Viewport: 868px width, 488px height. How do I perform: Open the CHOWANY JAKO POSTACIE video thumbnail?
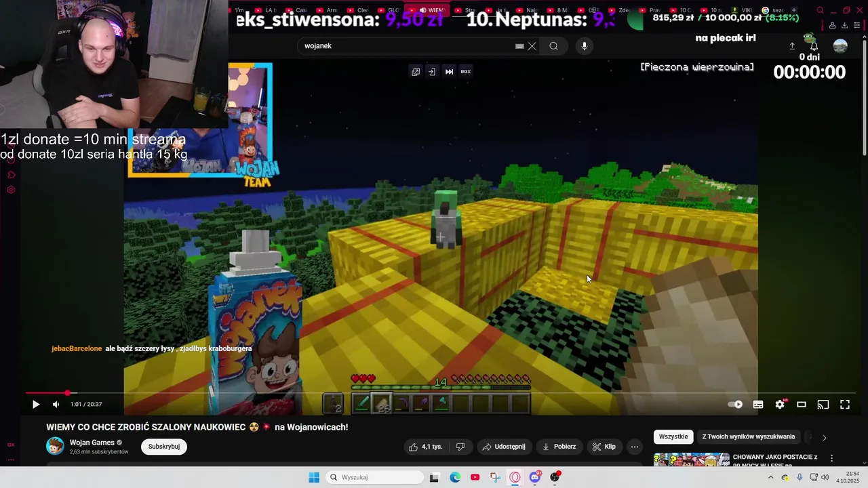[x=692, y=460]
